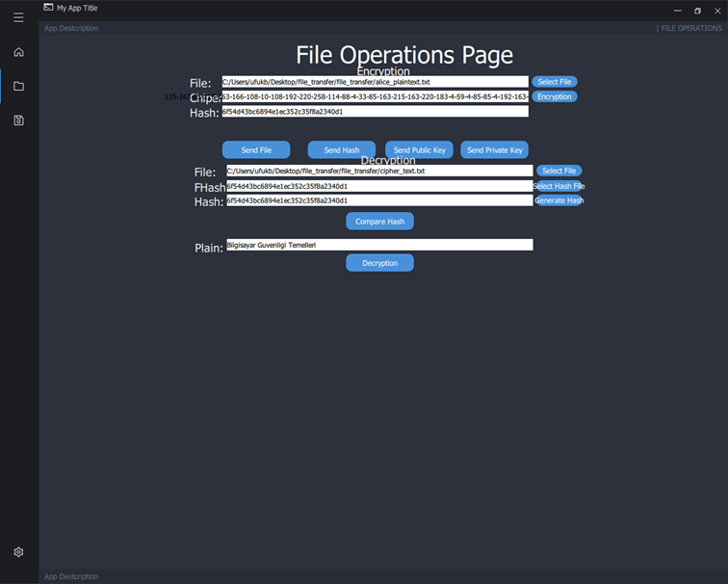Click App Description text in top bar

click(71, 28)
